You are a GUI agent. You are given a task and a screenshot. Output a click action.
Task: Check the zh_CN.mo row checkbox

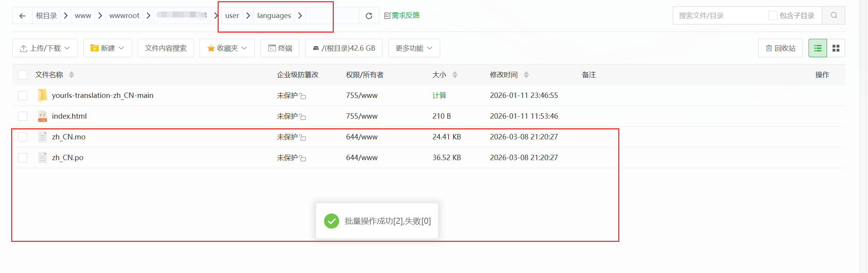click(x=23, y=137)
